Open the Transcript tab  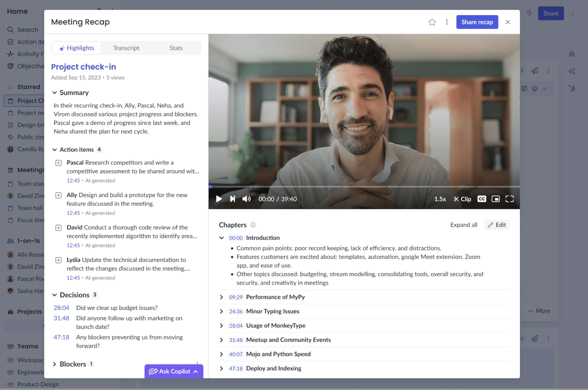click(126, 48)
